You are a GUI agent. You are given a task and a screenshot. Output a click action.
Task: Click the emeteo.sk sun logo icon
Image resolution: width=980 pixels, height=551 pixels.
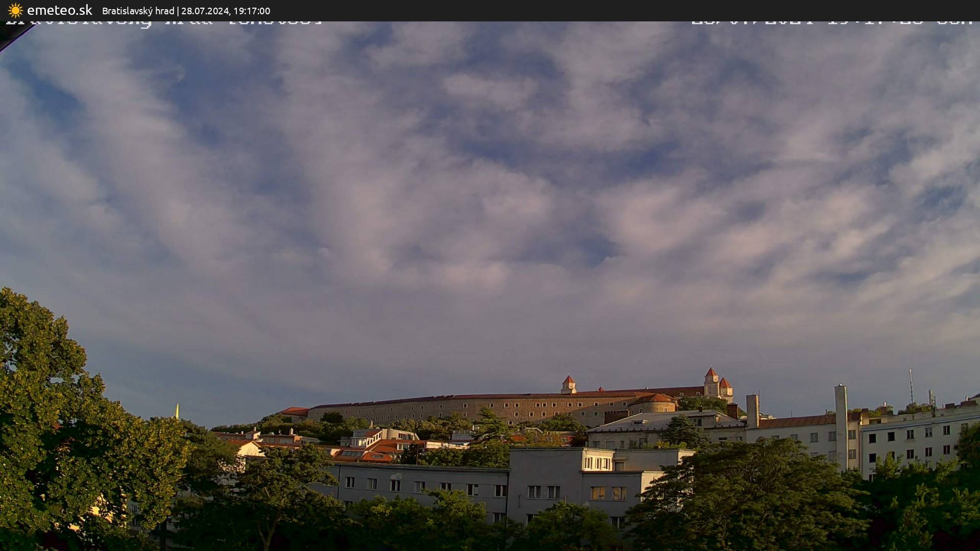pos(15,10)
